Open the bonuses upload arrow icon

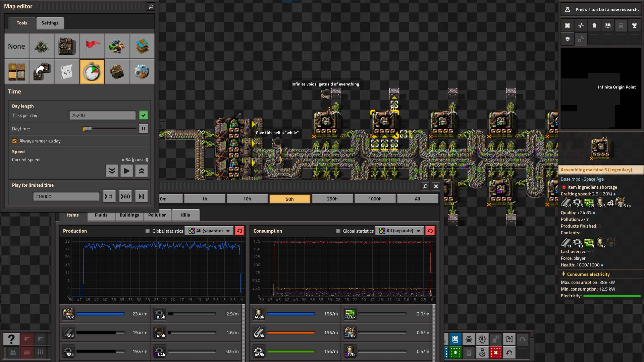tap(594, 25)
